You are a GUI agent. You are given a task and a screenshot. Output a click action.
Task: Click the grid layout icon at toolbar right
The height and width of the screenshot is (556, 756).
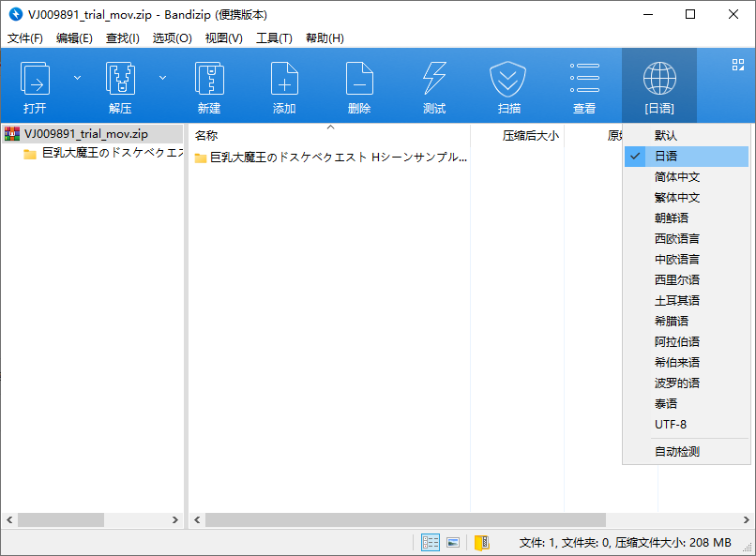(737, 65)
